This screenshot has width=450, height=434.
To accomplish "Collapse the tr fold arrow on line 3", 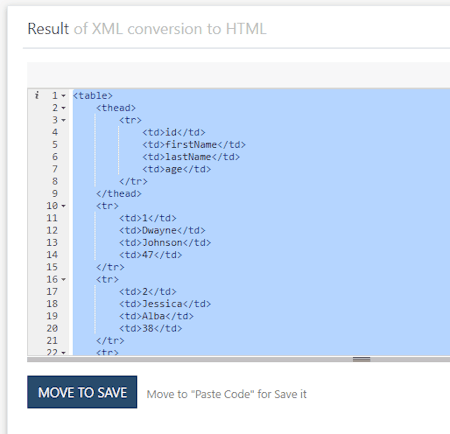I will [x=63, y=120].
